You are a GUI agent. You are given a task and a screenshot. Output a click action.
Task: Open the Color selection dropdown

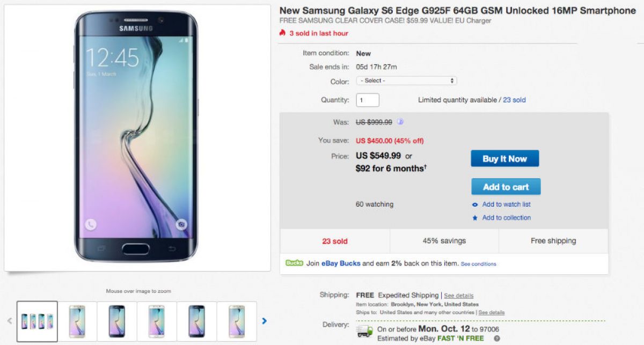tap(408, 81)
